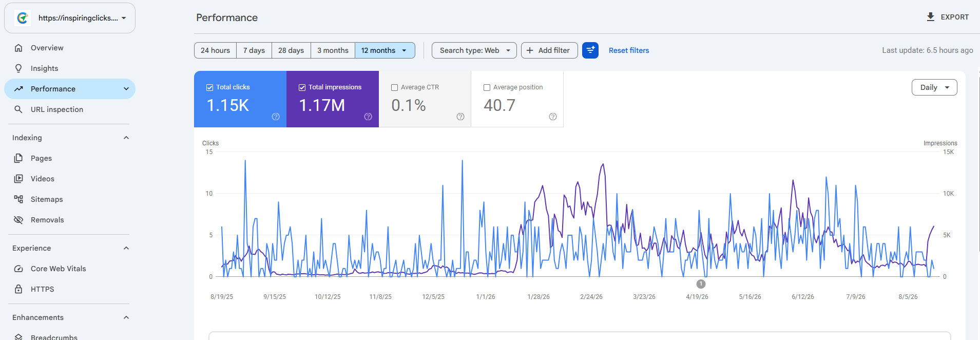
Task: Click the Add filter button
Action: click(549, 50)
